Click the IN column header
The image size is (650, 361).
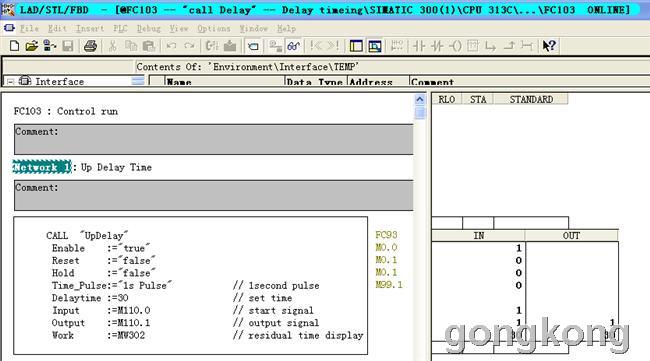[x=478, y=235]
